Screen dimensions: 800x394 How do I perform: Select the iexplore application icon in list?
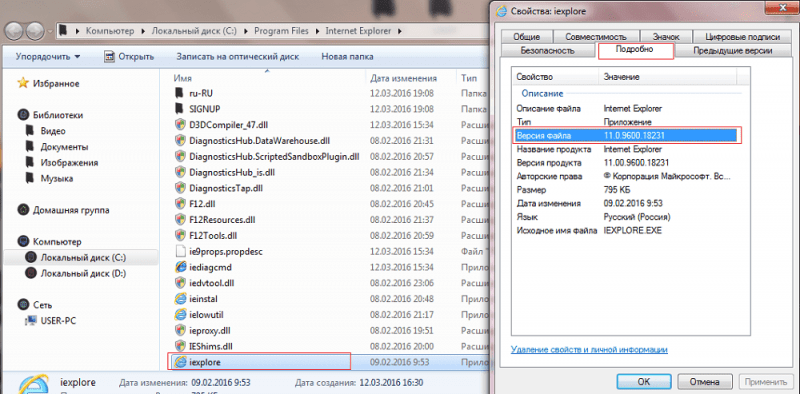pos(180,362)
